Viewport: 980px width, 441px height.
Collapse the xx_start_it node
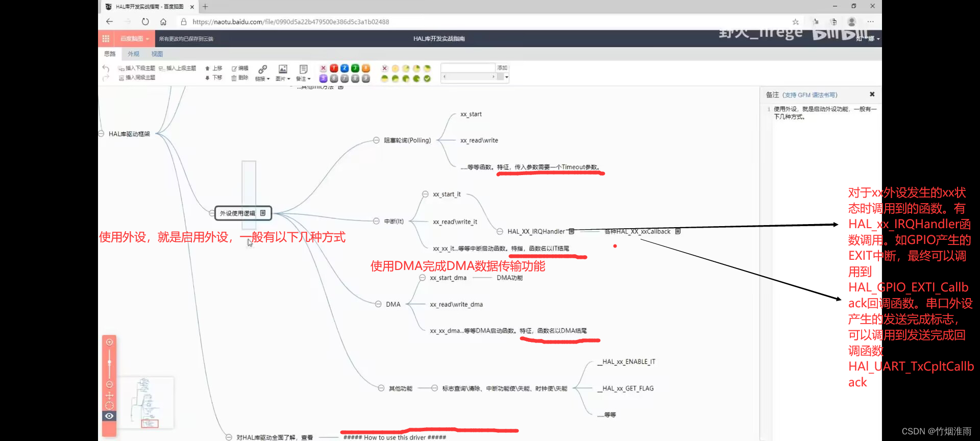click(425, 194)
